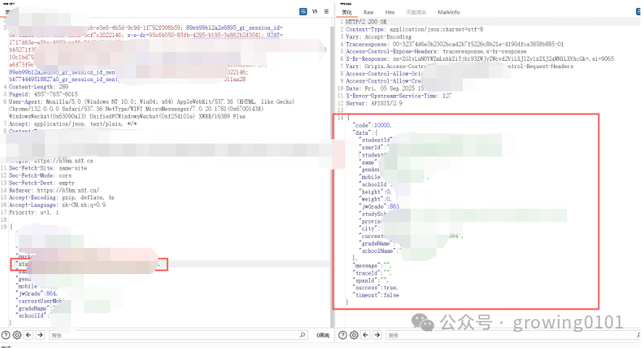Click the Traceresponse header line

click(455, 44)
